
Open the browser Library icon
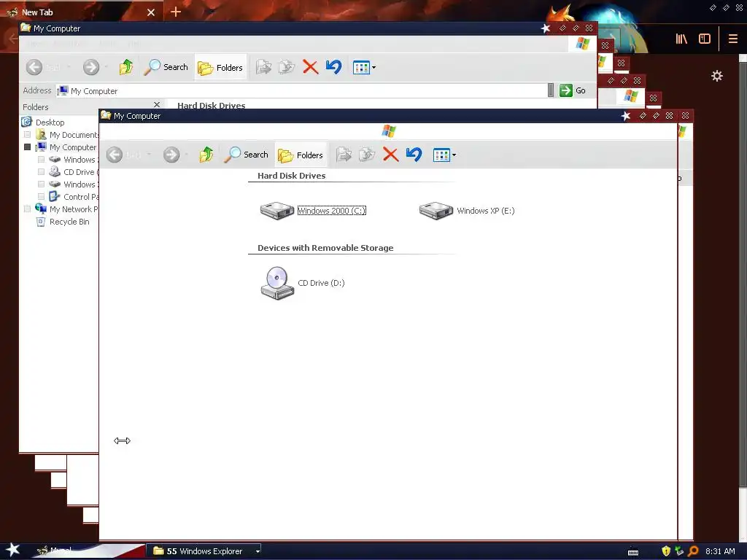(x=681, y=39)
